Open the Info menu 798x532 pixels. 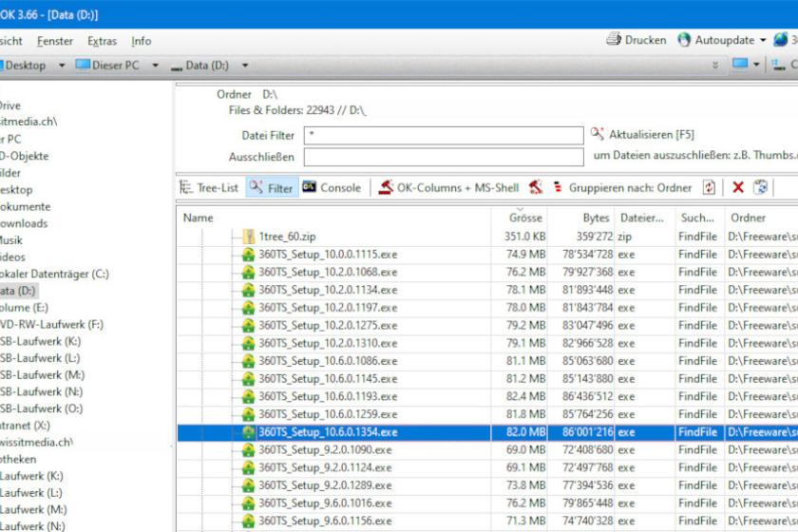tap(141, 41)
